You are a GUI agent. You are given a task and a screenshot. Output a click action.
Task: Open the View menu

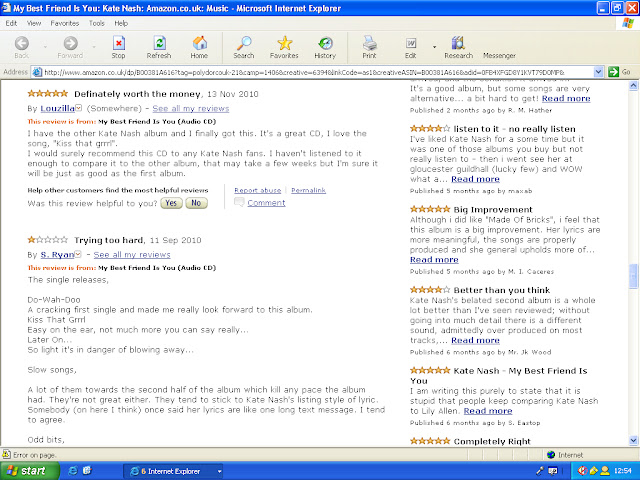click(34, 23)
